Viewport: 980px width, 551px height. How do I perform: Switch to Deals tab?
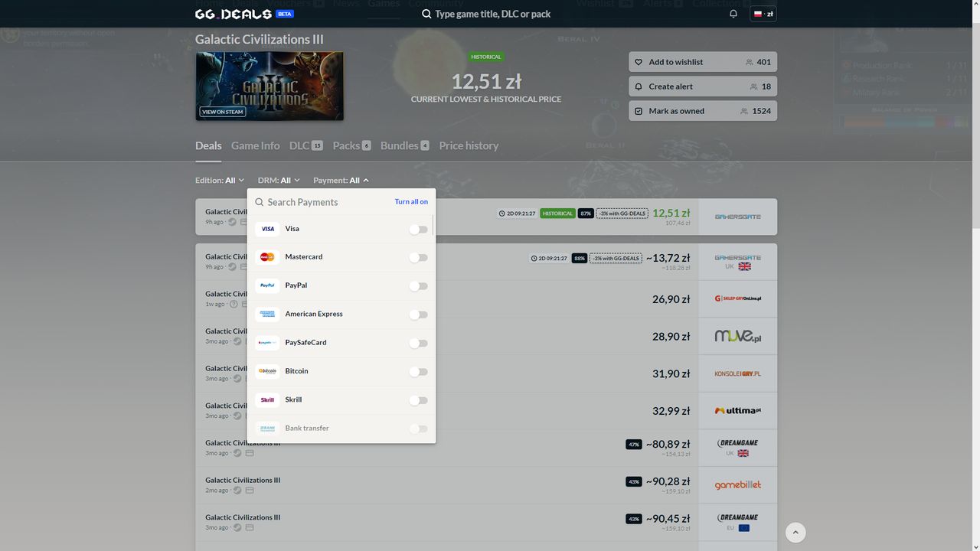pos(208,145)
